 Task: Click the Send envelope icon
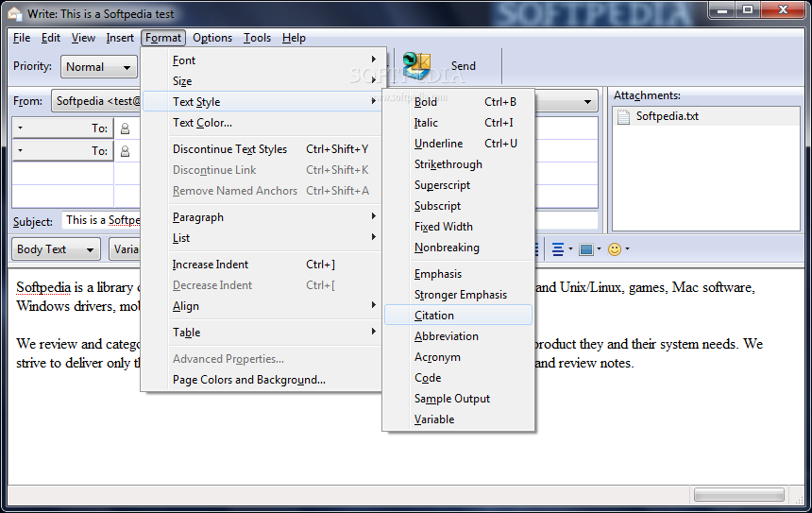(x=417, y=66)
